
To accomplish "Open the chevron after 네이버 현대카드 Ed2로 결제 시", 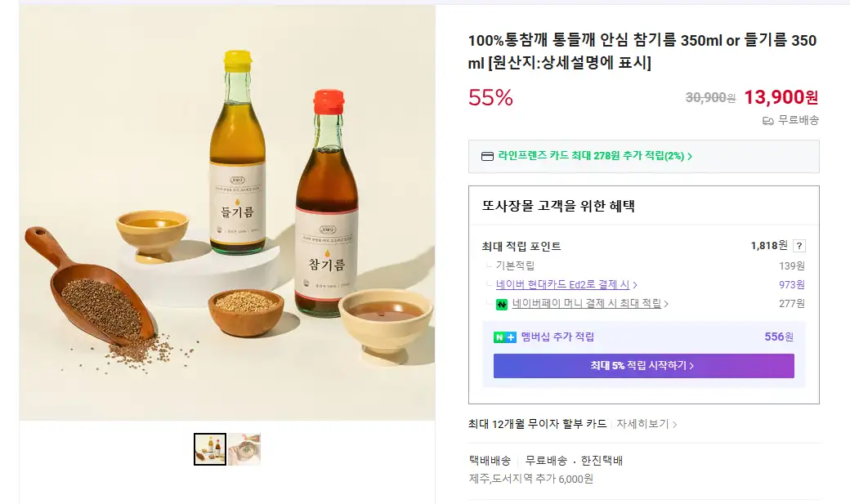I will (x=635, y=285).
